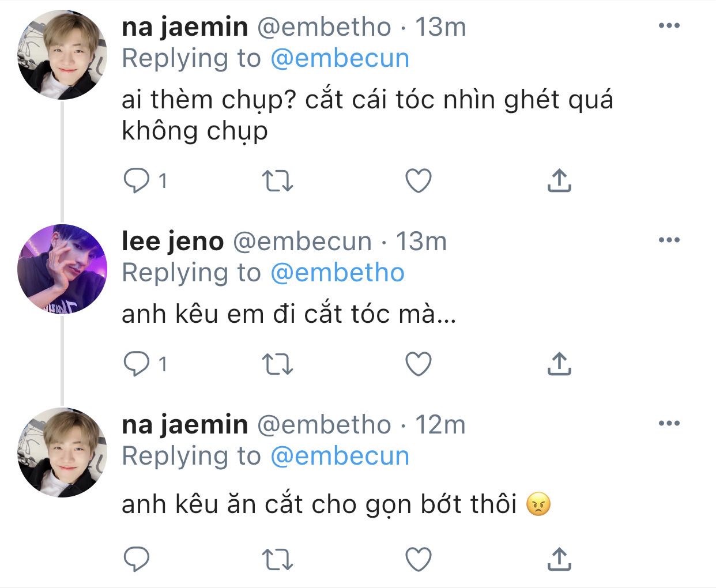Retweet the angry emoji tweet

tap(278, 559)
